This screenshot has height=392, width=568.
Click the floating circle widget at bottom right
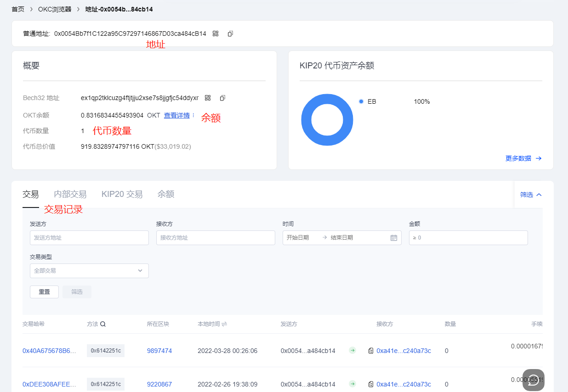(x=533, y=380)
